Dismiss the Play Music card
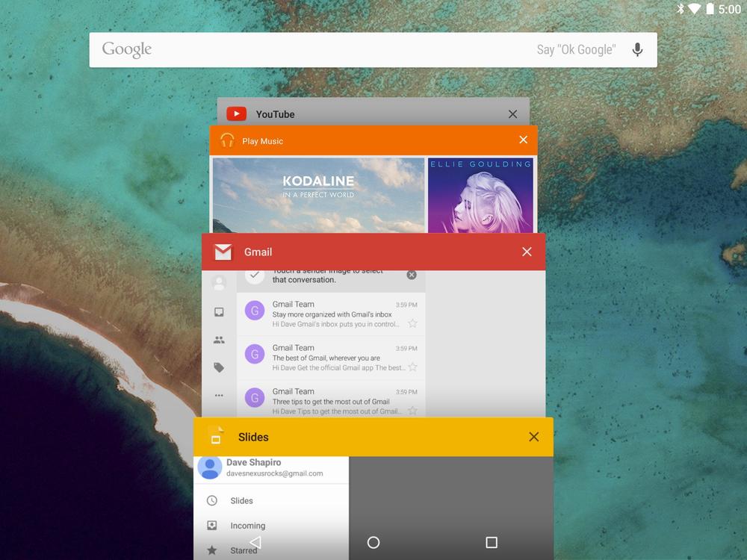747x560 pixels. pyautogui.click(x=523, y=140)
